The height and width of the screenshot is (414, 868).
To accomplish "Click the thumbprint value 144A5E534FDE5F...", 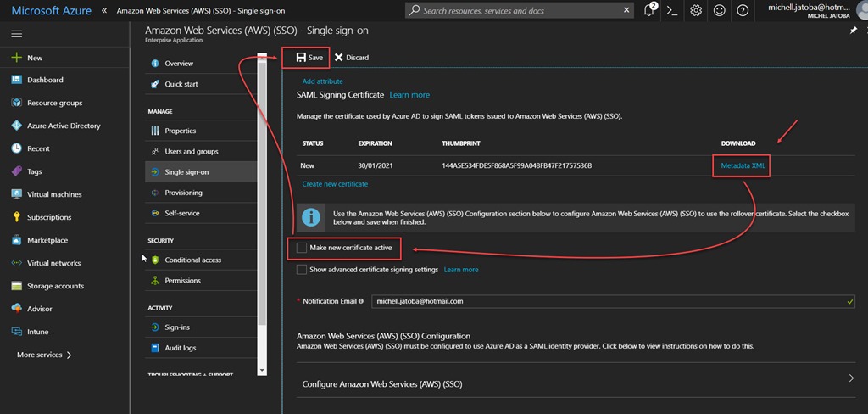I will (517, 165).
